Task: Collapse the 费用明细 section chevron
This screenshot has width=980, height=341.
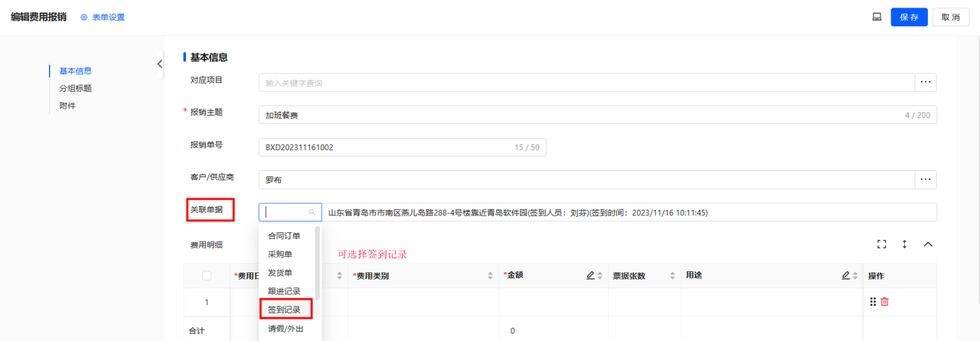Action: [x=928, y=244]
